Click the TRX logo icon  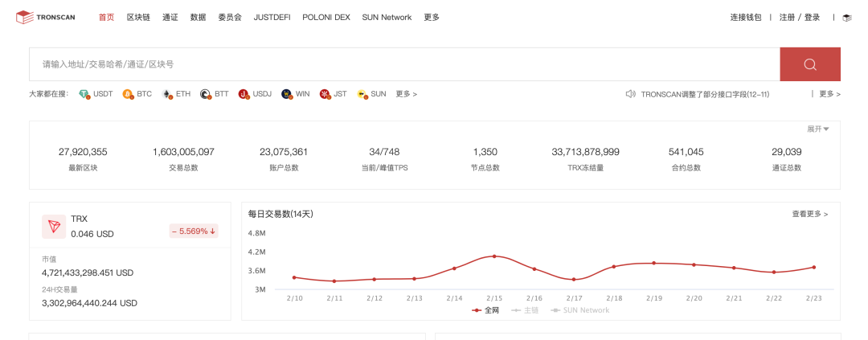54,227
